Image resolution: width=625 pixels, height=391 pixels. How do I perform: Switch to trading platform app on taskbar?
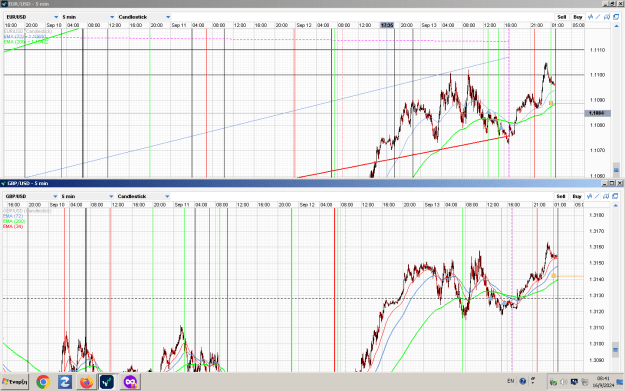107,382
